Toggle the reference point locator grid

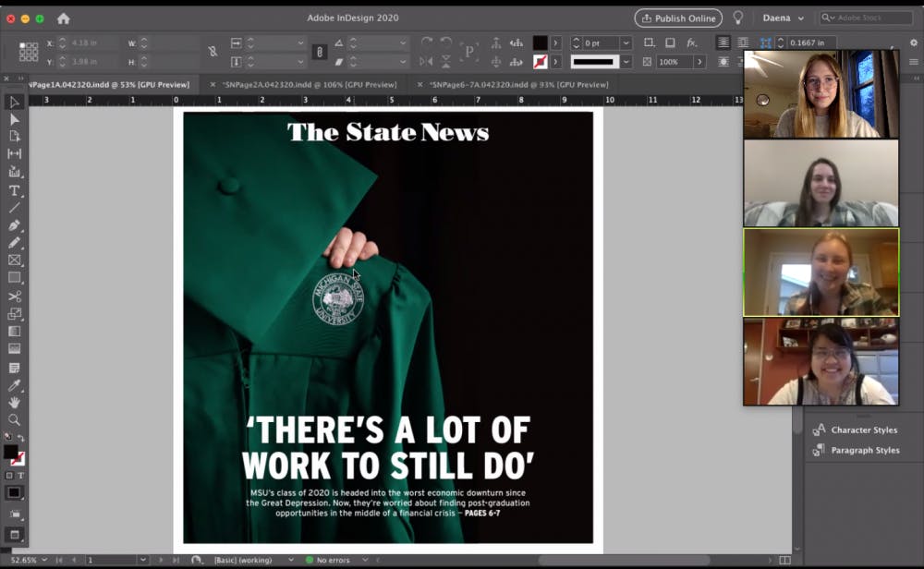(29, 52)
